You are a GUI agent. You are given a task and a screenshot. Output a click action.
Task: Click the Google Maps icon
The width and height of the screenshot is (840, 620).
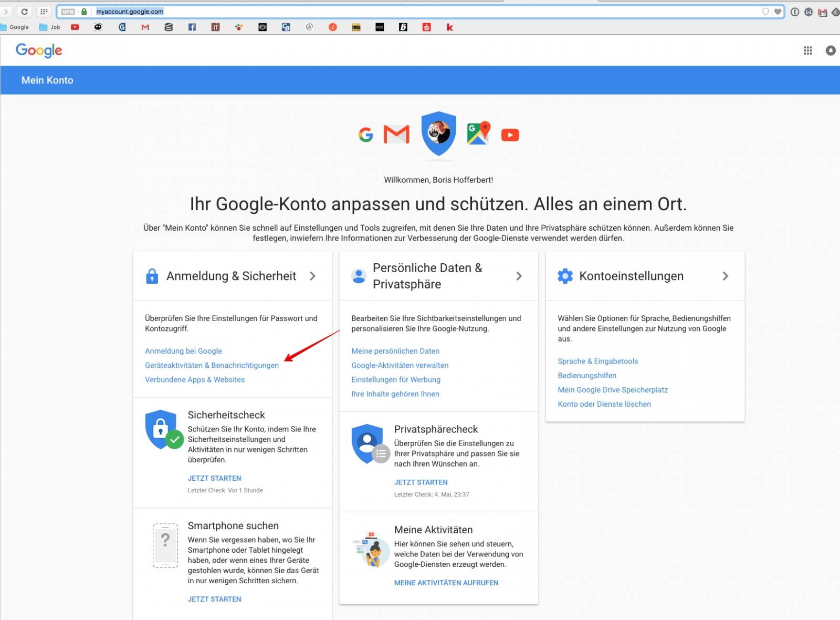click(x=478, y=133)
